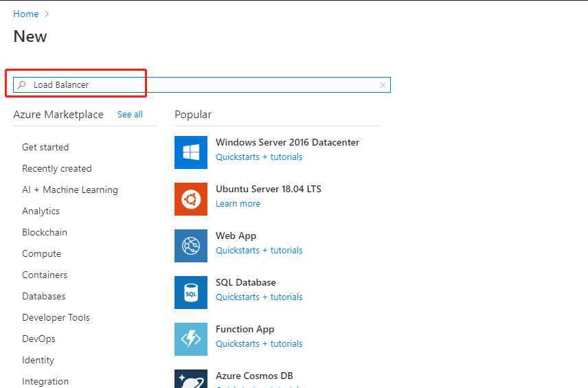Click the Function App icon
This screenshot has width=588, height=388.
click(191, 339)
